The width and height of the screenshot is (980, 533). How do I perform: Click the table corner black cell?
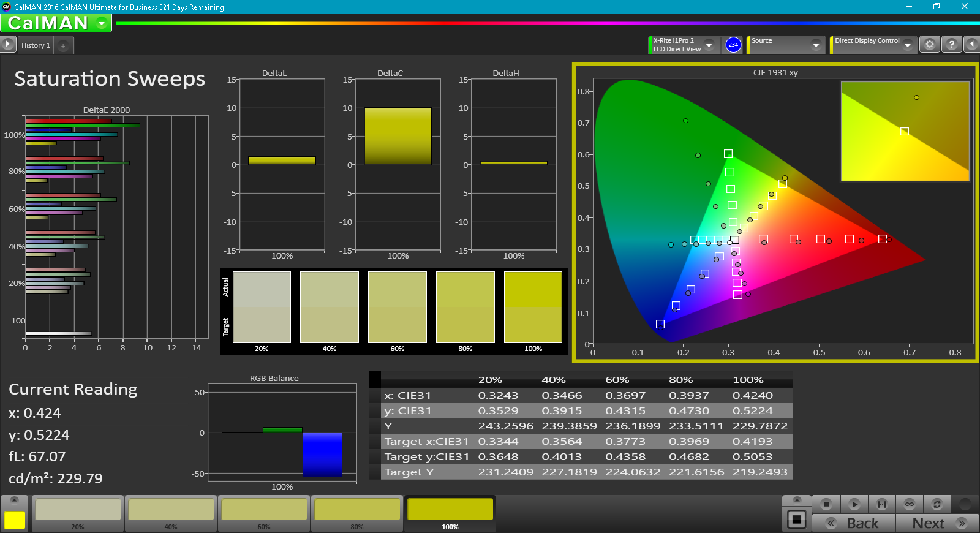(x=375, y=380)
